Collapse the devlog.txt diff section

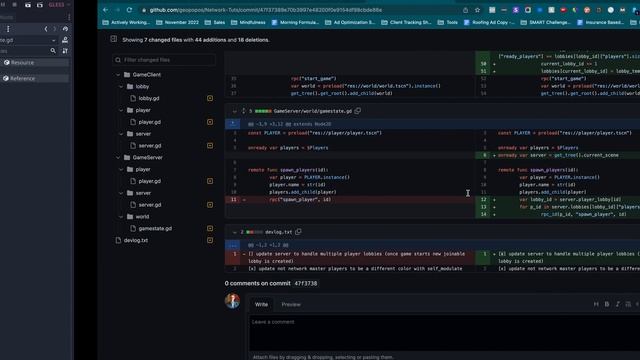(x=234, y=232)
